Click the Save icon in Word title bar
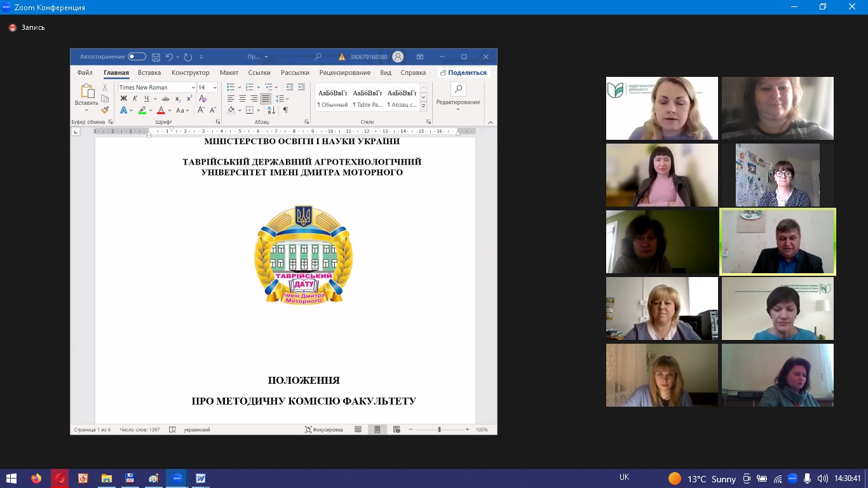The width and height of the screenshot is (868, 488). 156,57
